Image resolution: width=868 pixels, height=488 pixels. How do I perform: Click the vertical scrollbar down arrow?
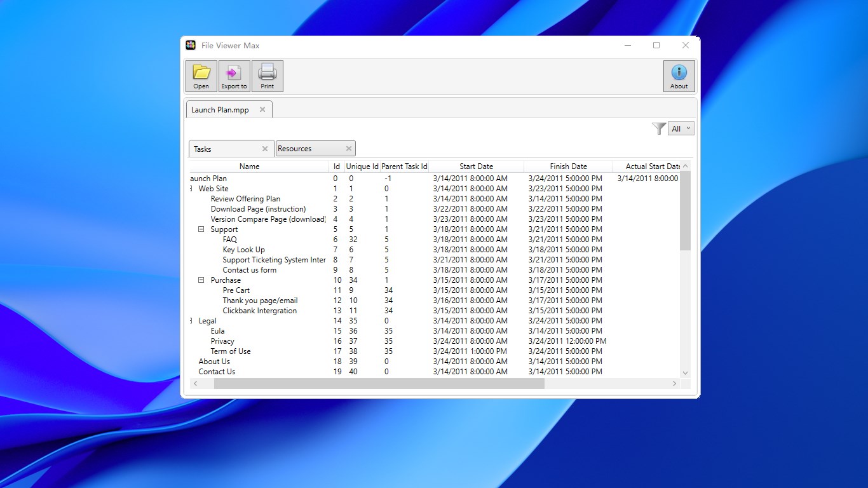pyautogui.click(x=685, y=373)
